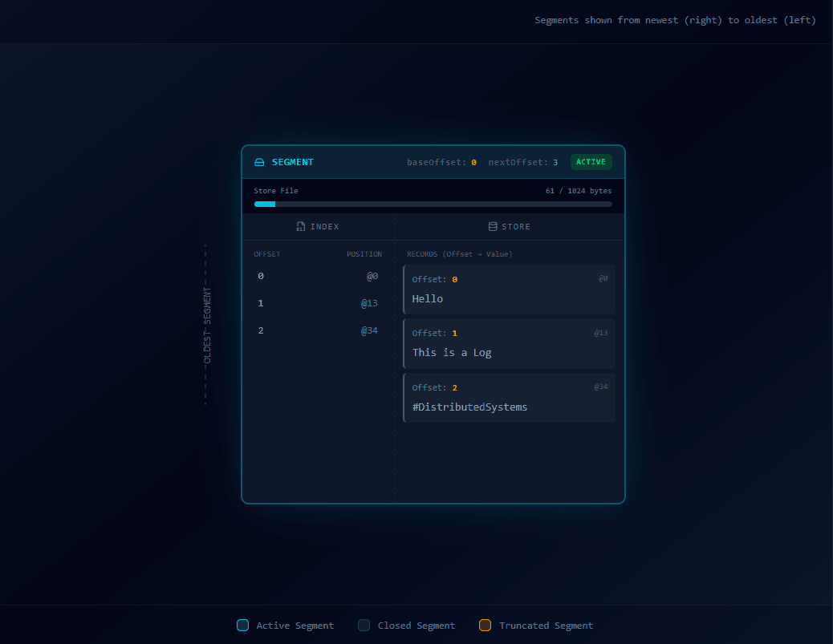Click the green ACTIVE status badge
This screenshot has height=644, width=833.
(591, 162)
